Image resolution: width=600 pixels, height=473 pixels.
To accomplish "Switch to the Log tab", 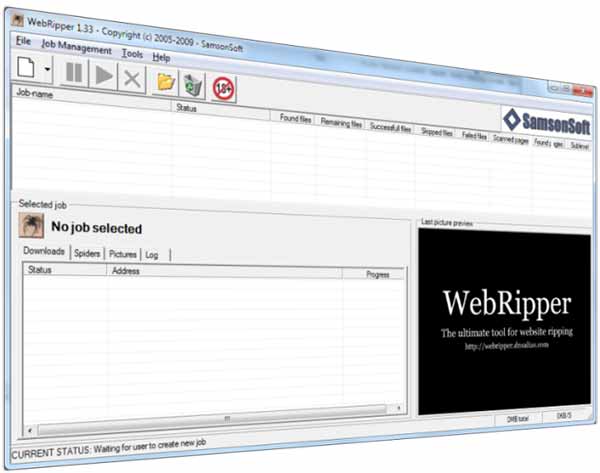I will coord(152,255).
